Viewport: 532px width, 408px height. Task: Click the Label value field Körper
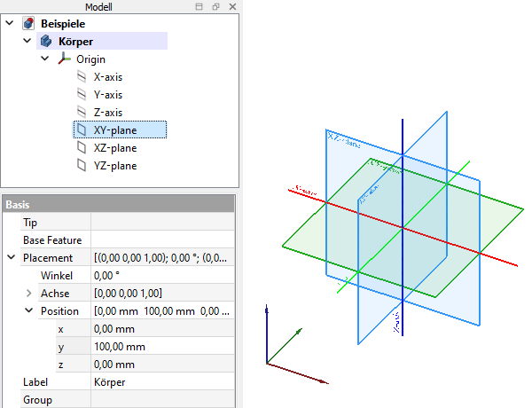click(162, 382)
